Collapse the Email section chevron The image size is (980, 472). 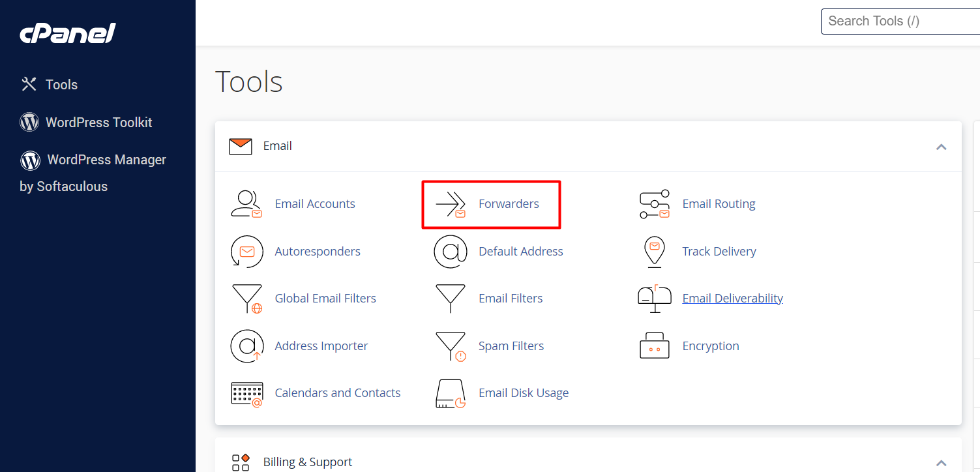coord(941,147)
